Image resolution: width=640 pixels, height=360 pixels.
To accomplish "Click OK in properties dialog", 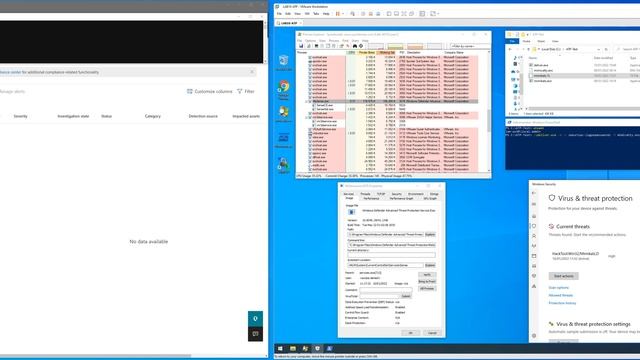I will pos(411,333).
